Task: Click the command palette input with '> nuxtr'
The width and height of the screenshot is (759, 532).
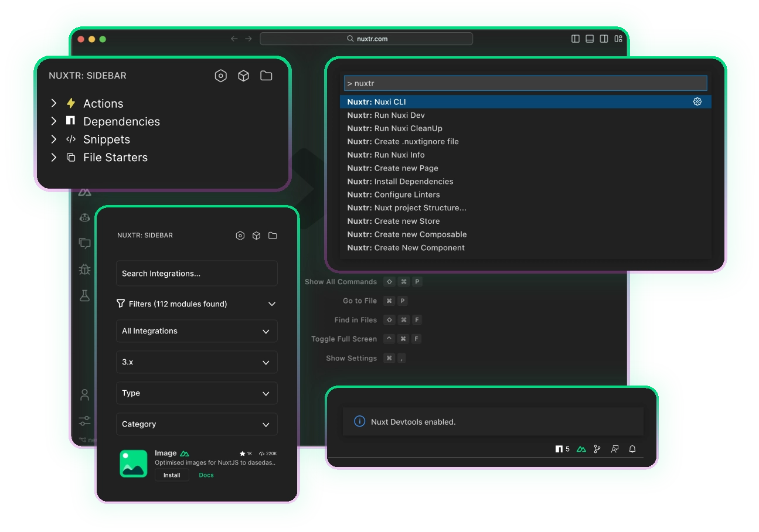Action: pos(525,83)
